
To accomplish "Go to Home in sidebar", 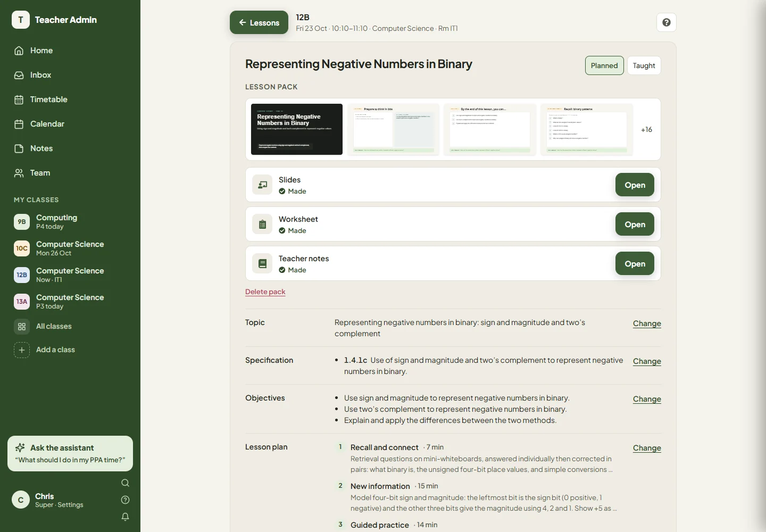I will [70, 51].
